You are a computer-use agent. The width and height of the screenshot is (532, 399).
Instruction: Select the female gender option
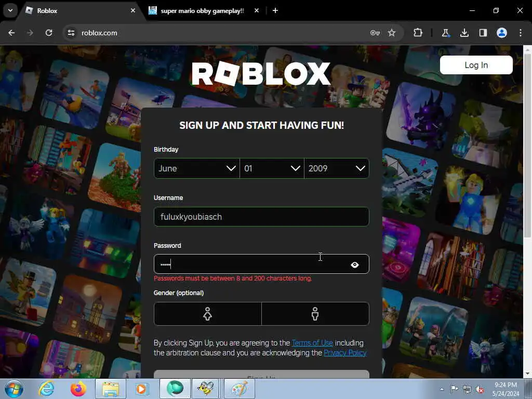click(208, 314)
